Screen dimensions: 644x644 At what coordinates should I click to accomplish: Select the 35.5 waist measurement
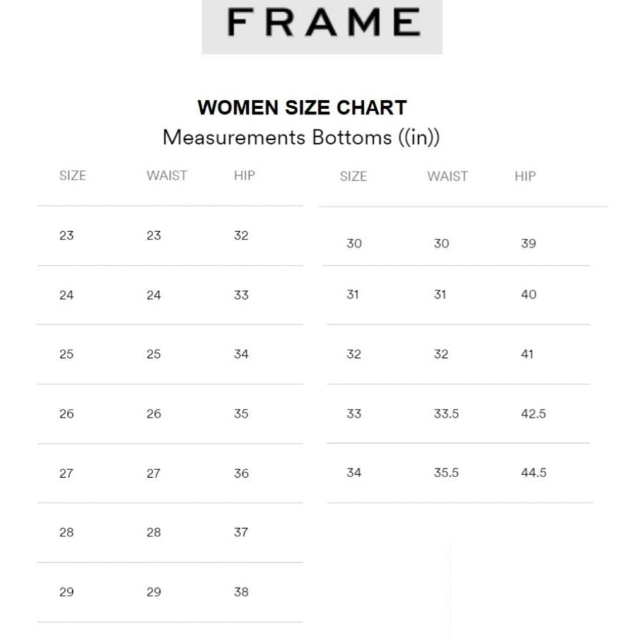click(x=446, y=473)
